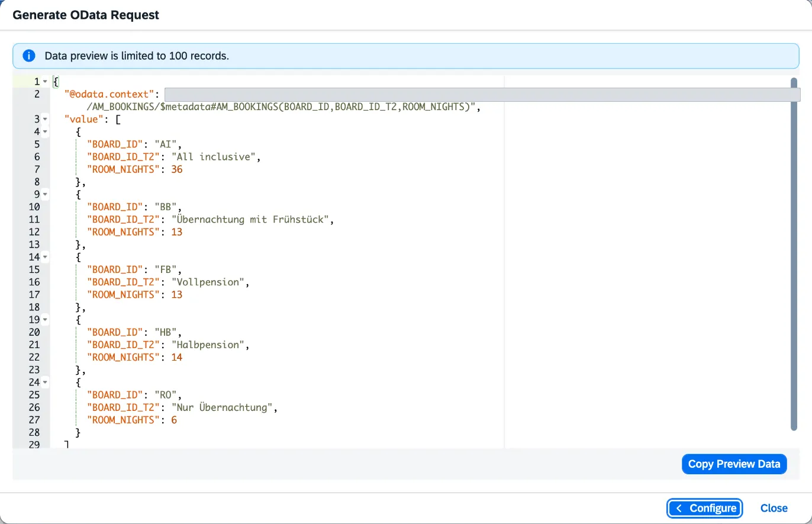Click the vertical scrollbar of the code preview

point(794,253)
